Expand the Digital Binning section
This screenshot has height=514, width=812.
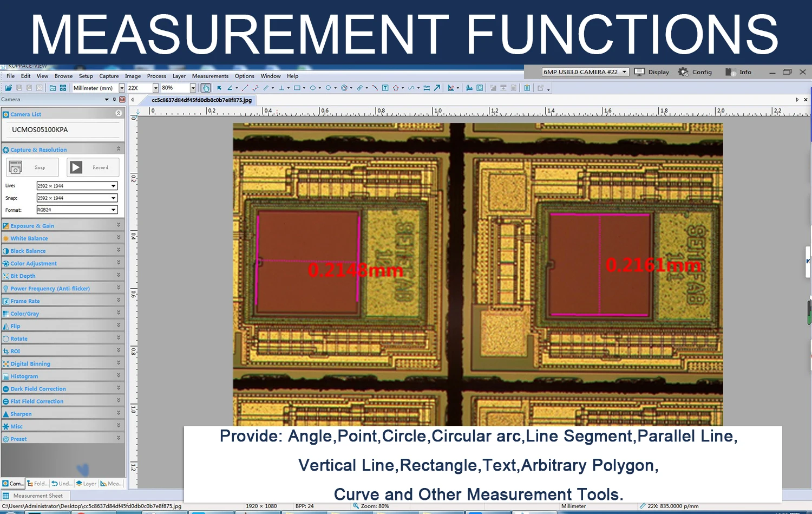coord(63,363)
